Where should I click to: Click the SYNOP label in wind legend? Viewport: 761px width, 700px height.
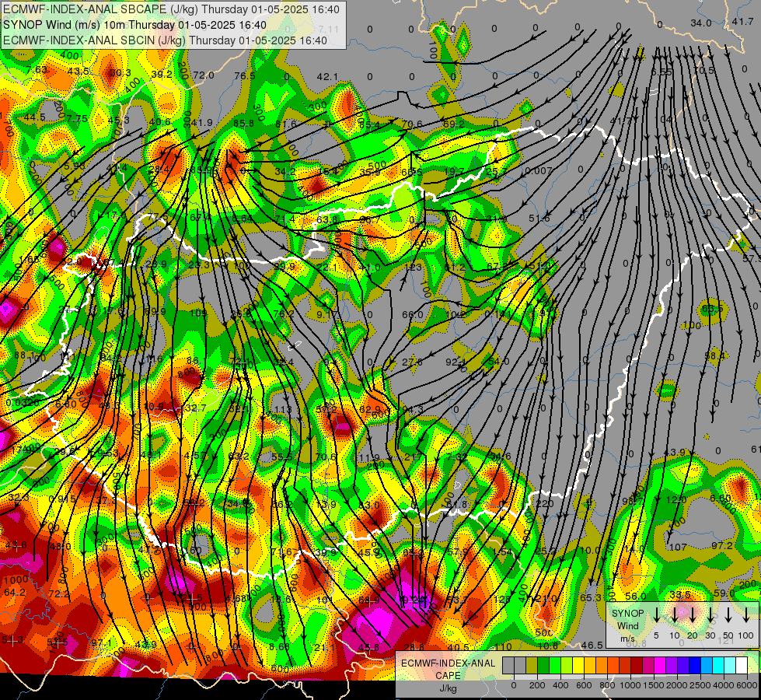pos(627,613)
